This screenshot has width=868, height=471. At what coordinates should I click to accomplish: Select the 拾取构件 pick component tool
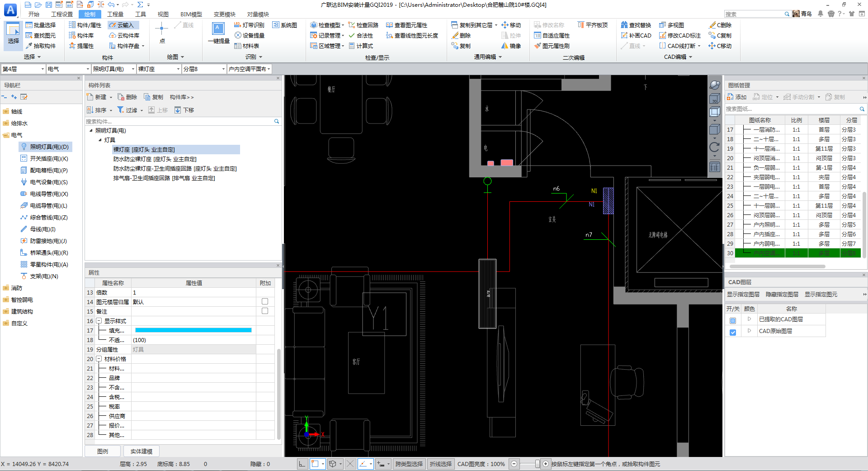pos(41,46)
